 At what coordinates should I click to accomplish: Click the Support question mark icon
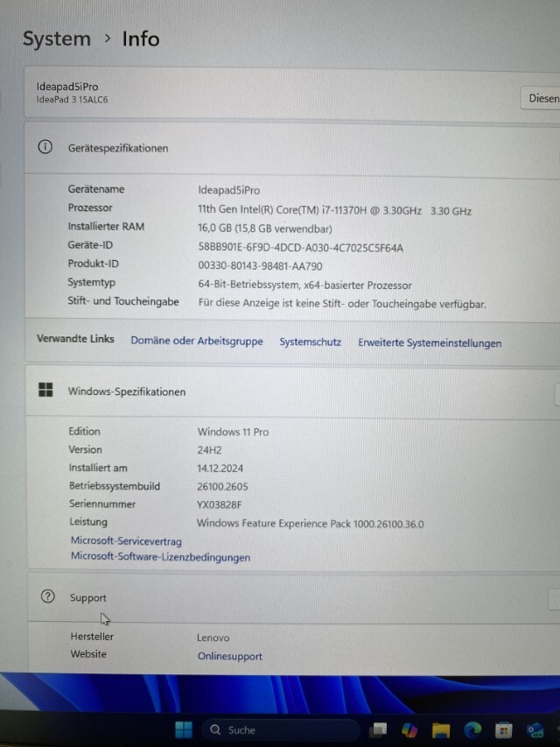47,596
